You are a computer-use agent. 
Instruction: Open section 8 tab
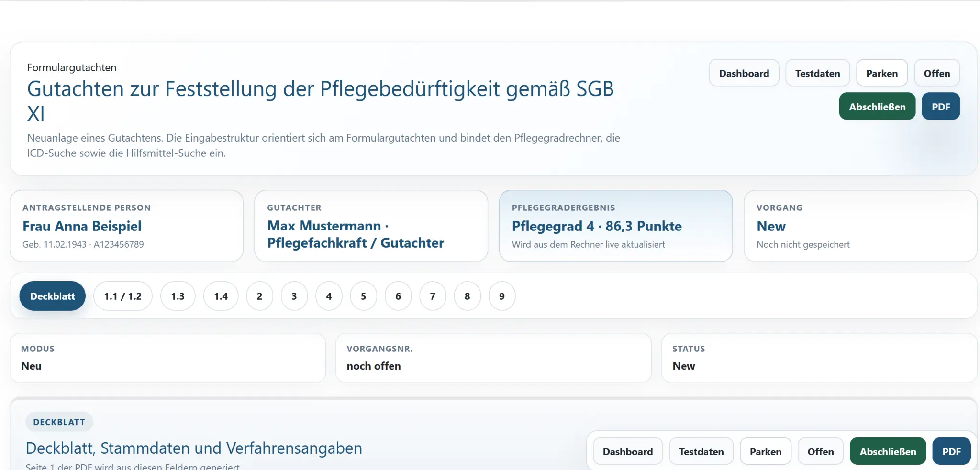[x=468, y=296]
